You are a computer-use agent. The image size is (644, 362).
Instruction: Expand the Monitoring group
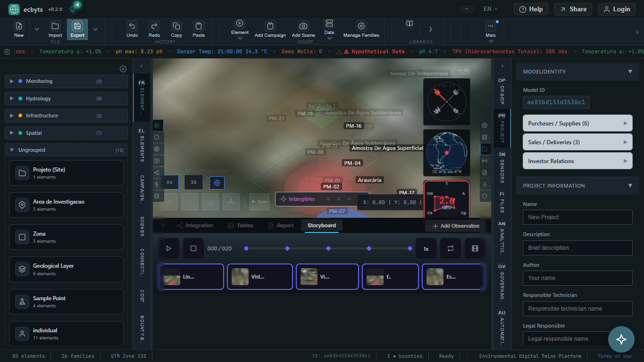(x=66, y=81)
